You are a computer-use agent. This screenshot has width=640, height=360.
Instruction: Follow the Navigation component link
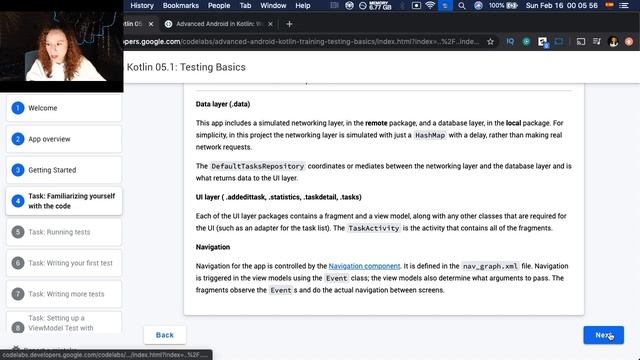(364, 266)
